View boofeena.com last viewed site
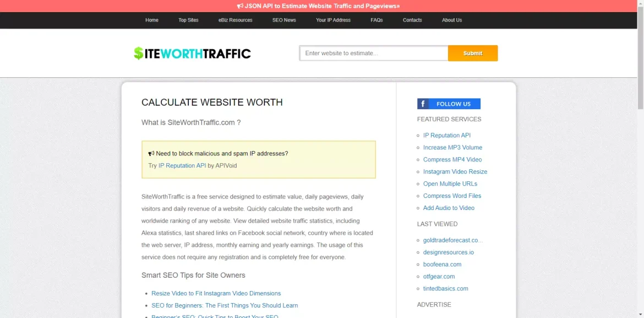Viewport: 644px width, 318px height. point(443,265)
